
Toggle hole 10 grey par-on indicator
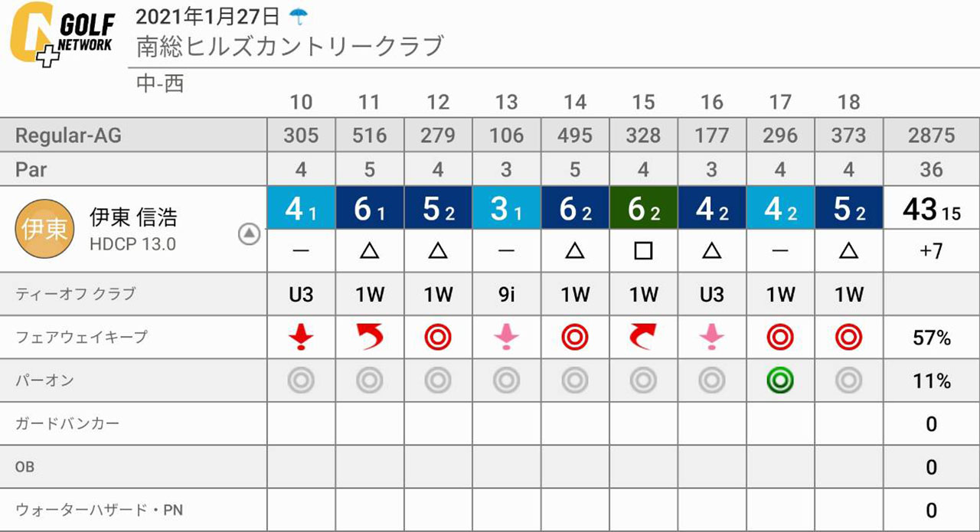tap(302, 380)
